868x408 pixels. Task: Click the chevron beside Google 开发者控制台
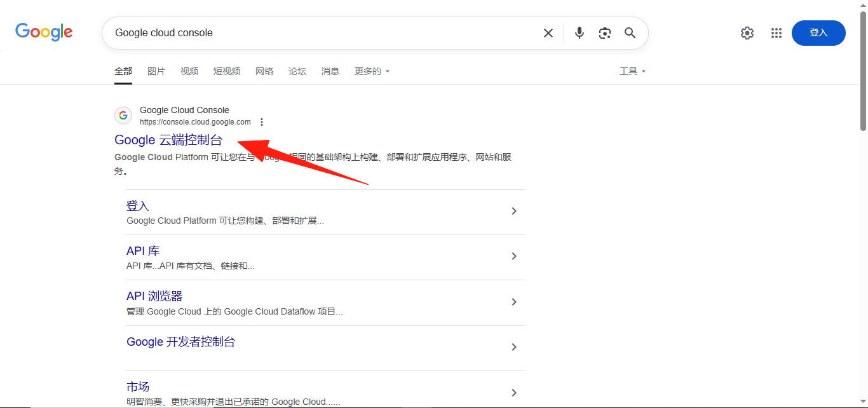coord(514,347)
